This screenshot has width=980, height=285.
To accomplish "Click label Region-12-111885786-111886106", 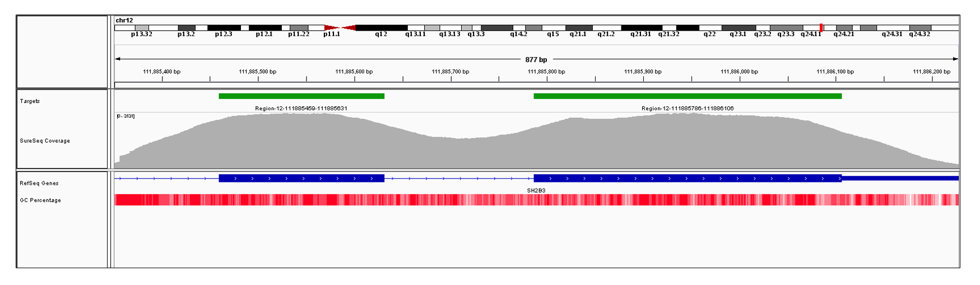I will pyautogui.click(x=688, y=109).
